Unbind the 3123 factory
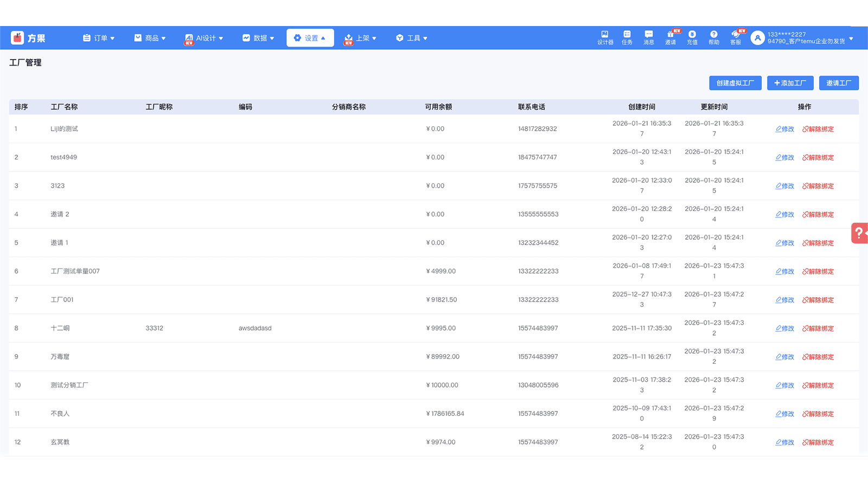This screenshot has width=868, height=488. tap(818, 186)
